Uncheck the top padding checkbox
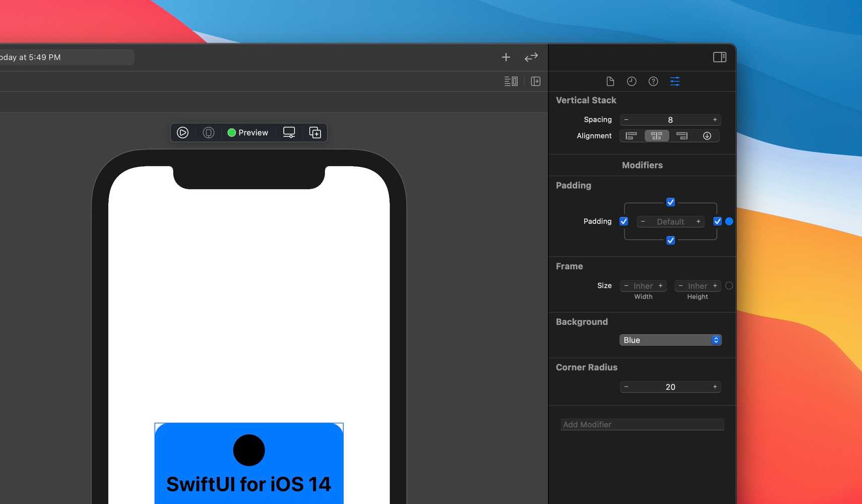This screenshot has width=862, height=504. tap(670, 202)
